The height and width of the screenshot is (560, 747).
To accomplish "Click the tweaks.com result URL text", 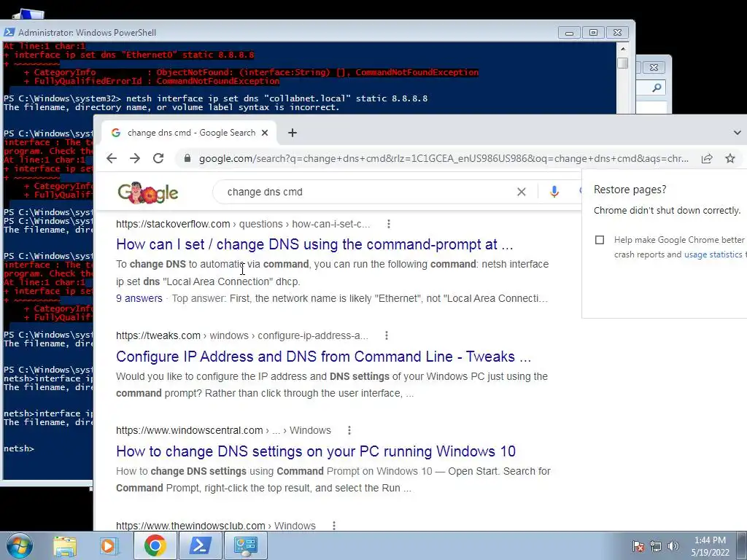I will pyautogui.click(x=242, y=335).
